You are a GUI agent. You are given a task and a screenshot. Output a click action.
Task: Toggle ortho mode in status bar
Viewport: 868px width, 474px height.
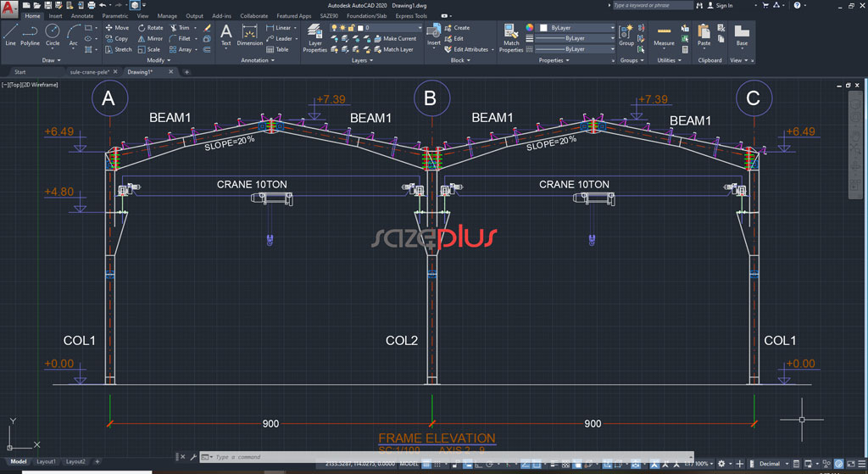(x=478, y=464)
